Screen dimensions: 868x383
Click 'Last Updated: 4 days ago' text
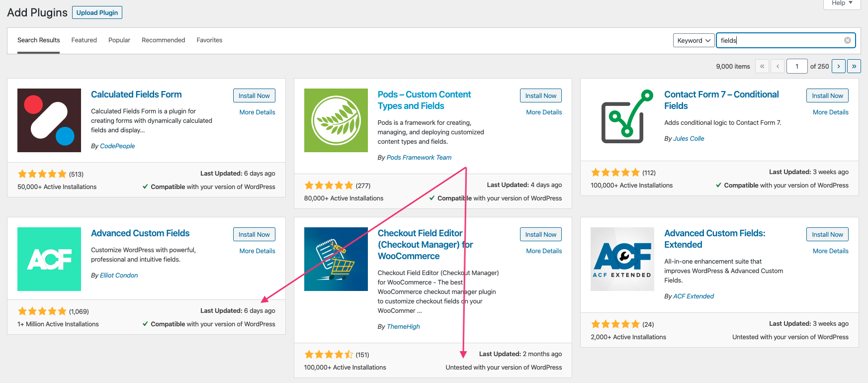[524, 185]
